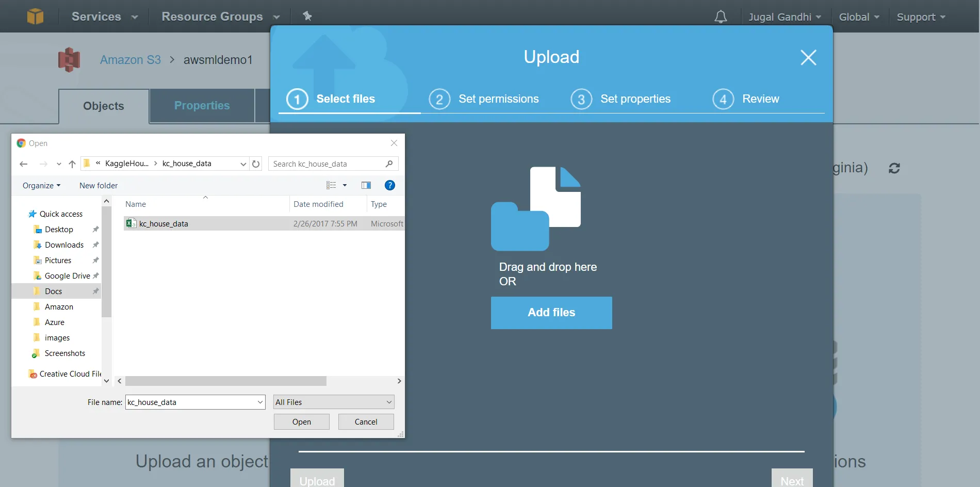
Task: Open the notifications bell icon
Action: coord(721,17)
